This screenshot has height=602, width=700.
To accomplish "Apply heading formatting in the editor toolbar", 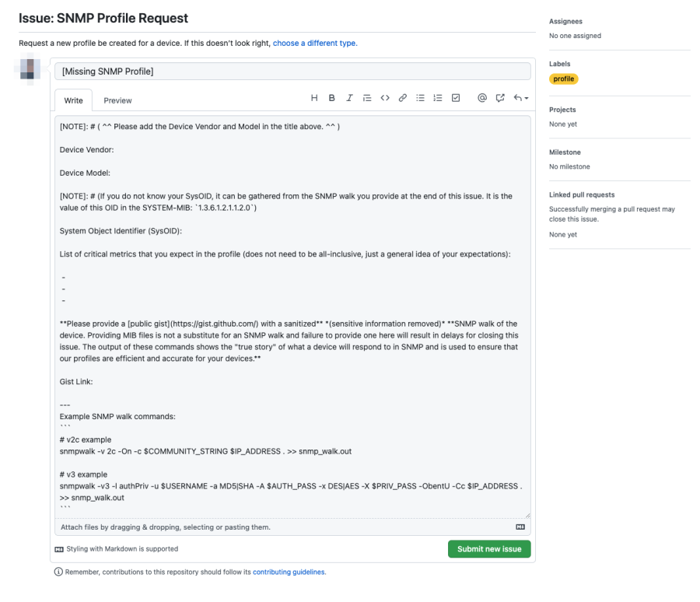I will tap(314, 97).
